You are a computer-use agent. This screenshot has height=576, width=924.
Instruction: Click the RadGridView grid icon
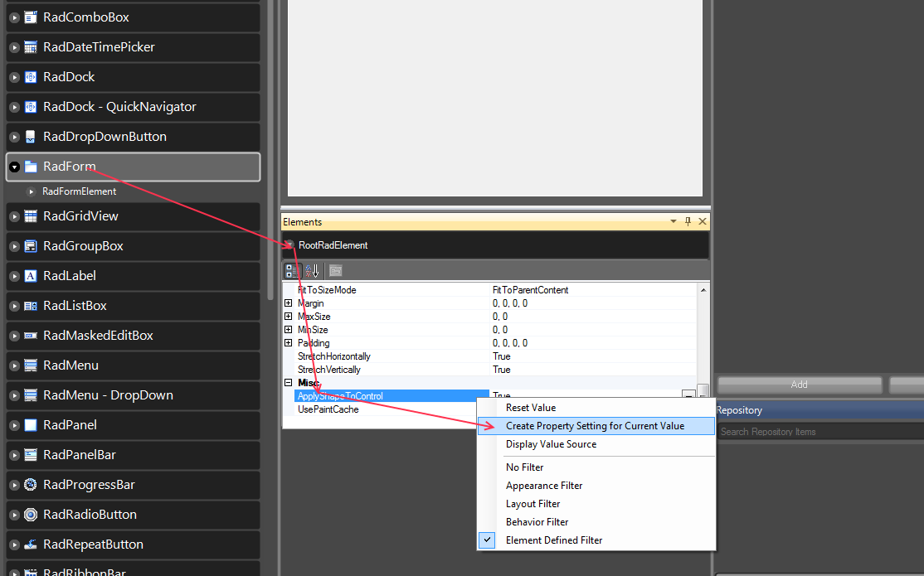point(31,216)
